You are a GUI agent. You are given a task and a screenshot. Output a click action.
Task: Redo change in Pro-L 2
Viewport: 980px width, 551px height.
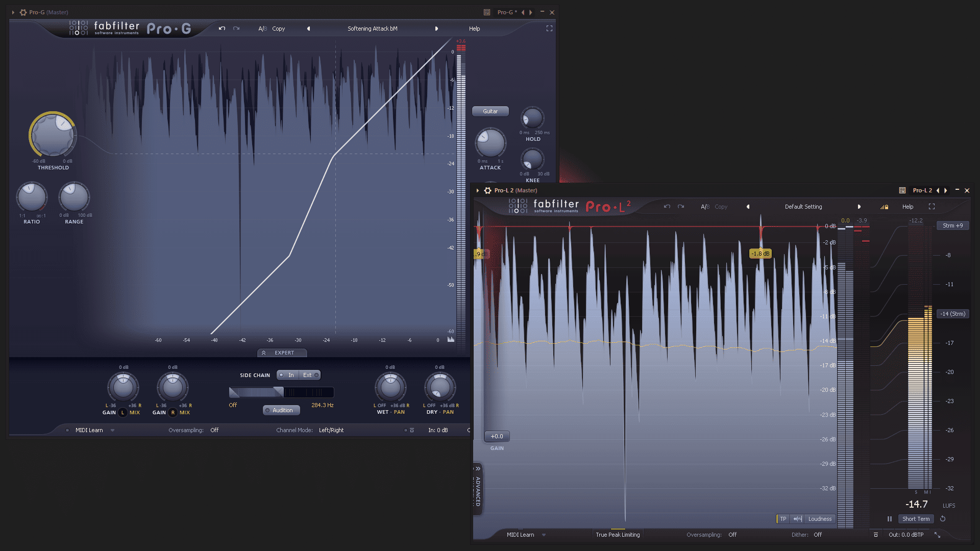(x=681, y=207)
